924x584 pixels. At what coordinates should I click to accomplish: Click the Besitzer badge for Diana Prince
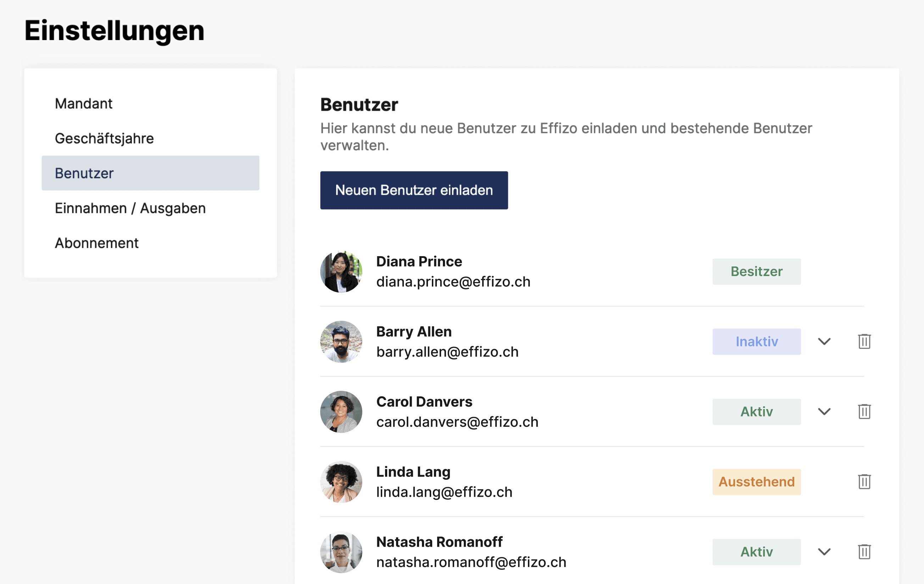coord(756,271)
